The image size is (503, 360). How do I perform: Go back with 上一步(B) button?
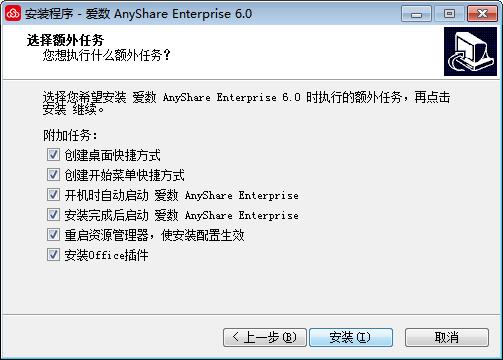[265, 337]
